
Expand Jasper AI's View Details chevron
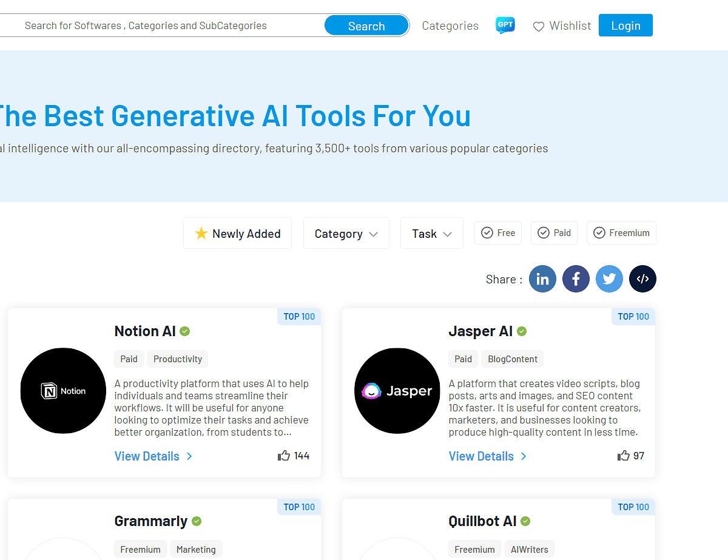(x=523, y=456)
